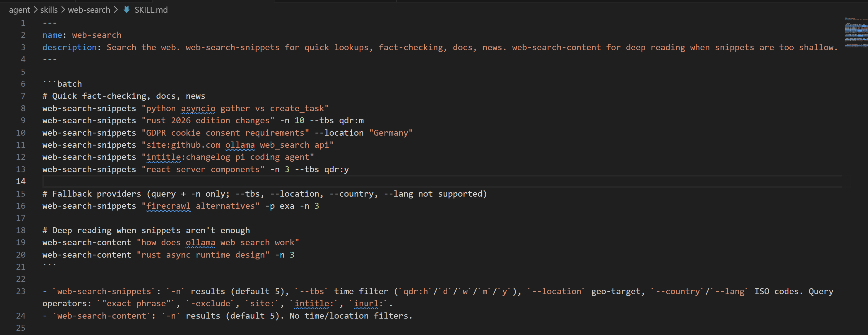Screen dimensions: 868x335
Task: Click the markdown file icon in breadcrumb
Action: pyautogui.click(x=127, y=10)
